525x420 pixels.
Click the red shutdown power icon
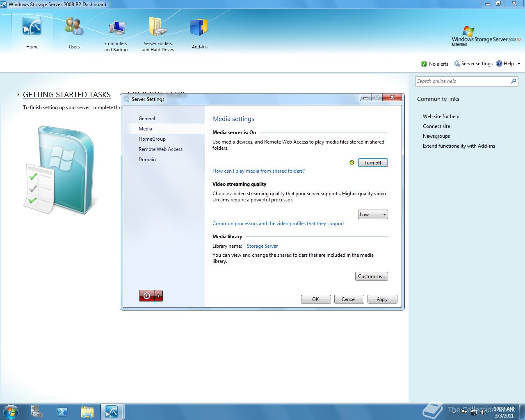(147, 296)
